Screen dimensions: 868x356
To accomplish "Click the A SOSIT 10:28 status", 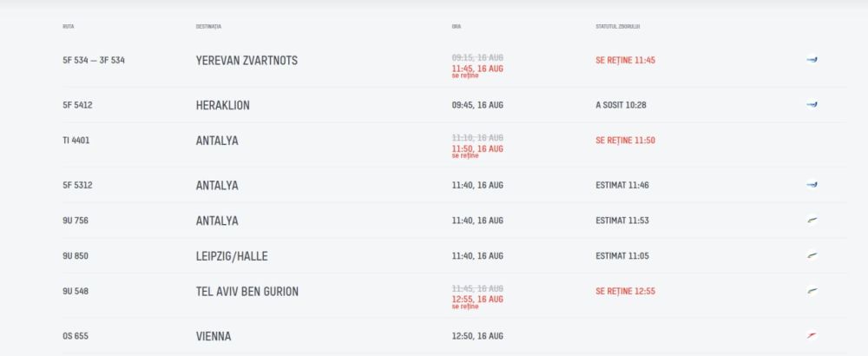I will 621,105.
